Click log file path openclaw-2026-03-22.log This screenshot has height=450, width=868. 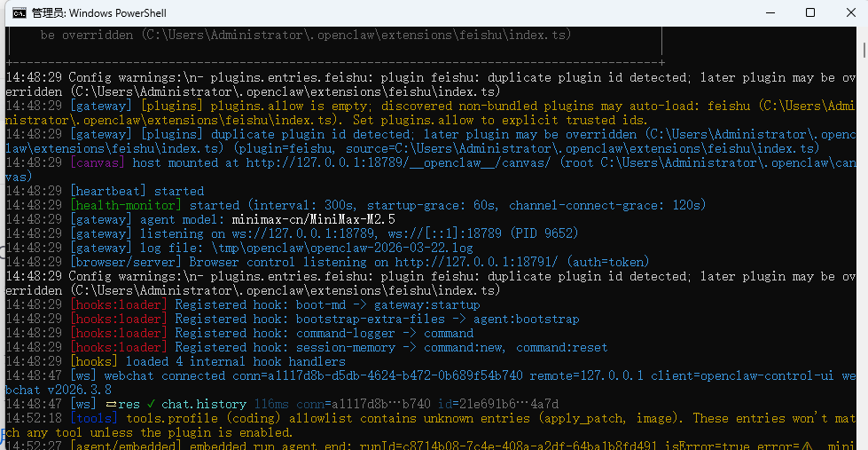coord(391,248)
